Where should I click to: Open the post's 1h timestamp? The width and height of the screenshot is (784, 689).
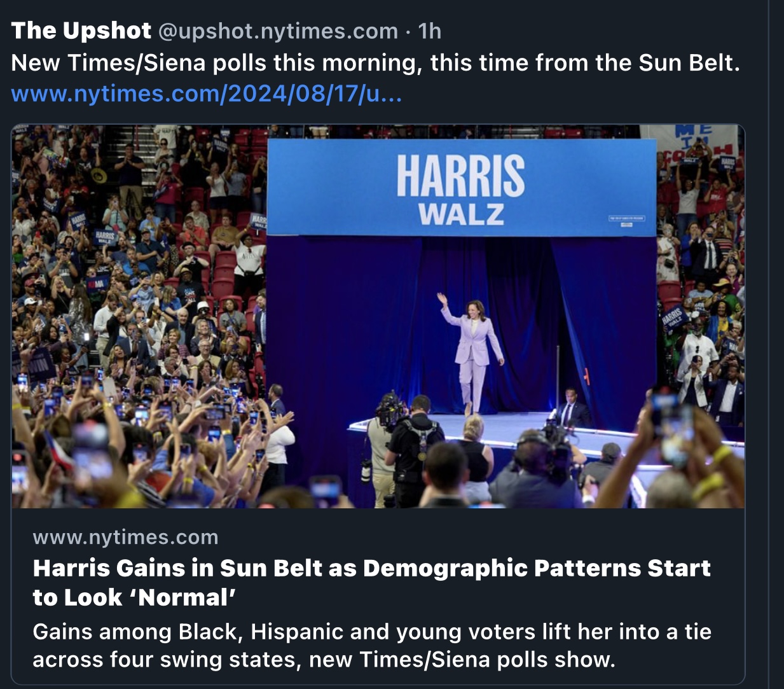(430, 31)
